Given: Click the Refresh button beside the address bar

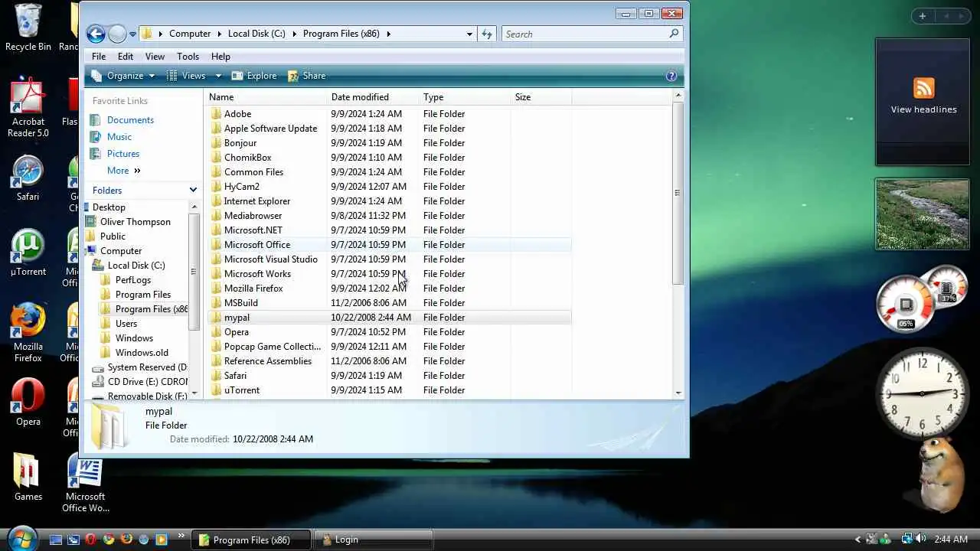Looking at the screenshot, I should coord(486,34).
